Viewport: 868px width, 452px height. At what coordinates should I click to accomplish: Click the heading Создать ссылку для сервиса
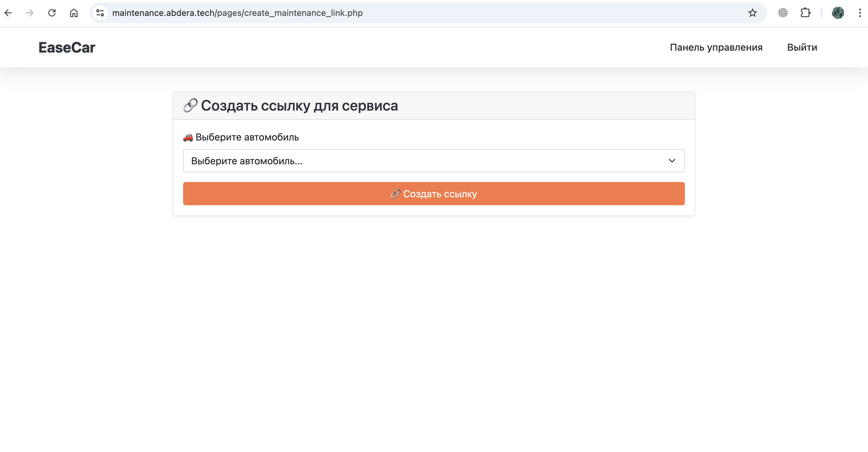(x=299, y=105)
